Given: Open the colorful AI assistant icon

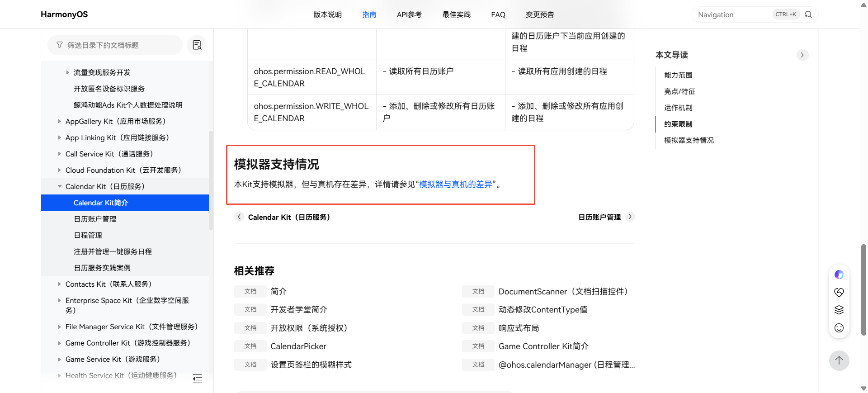Looking at the screenshot, I should pyautogui.click(x=839, y=275).
